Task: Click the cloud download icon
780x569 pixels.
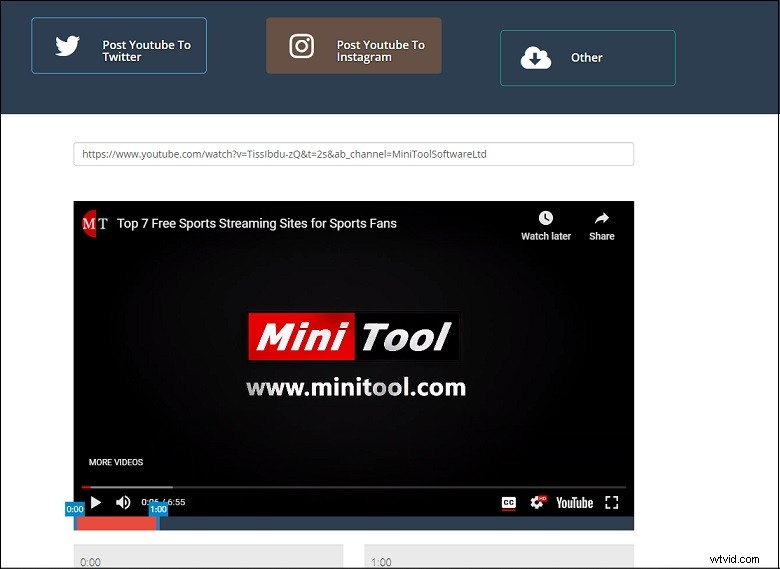Action: 536,58
